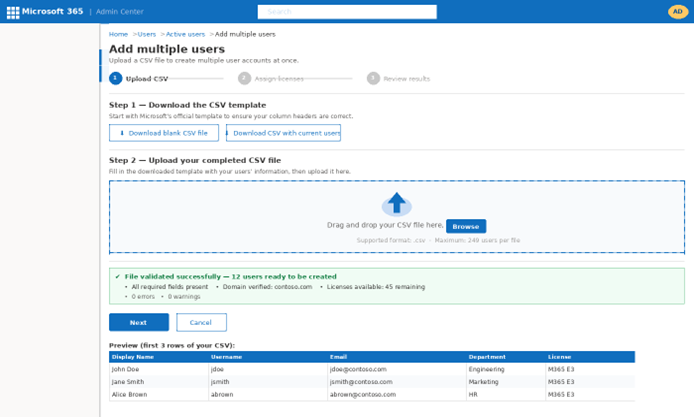Viewport: 694px width, 417px height.
Task: Click the upload arrow icon in drop zone
Action: click(x=397, y=204)
